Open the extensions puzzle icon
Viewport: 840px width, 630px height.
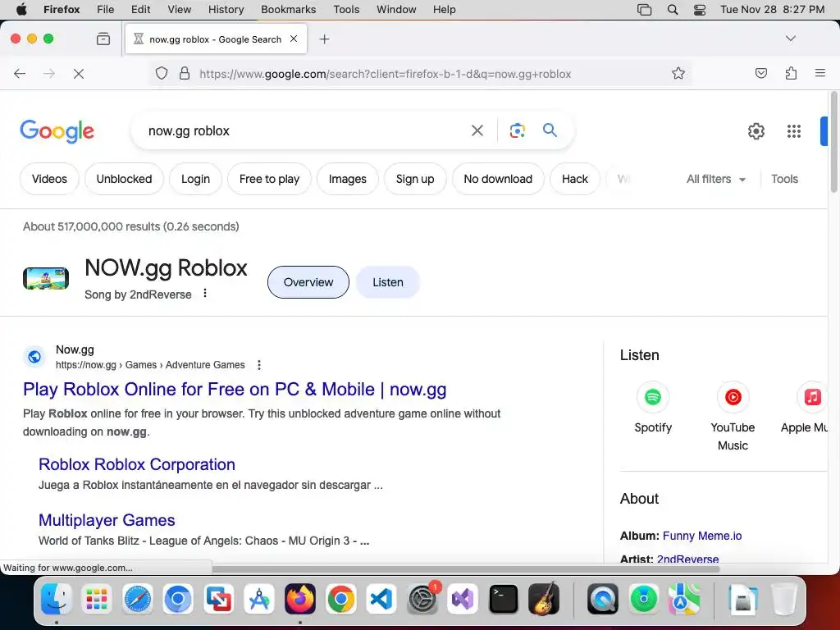point(791,73)
